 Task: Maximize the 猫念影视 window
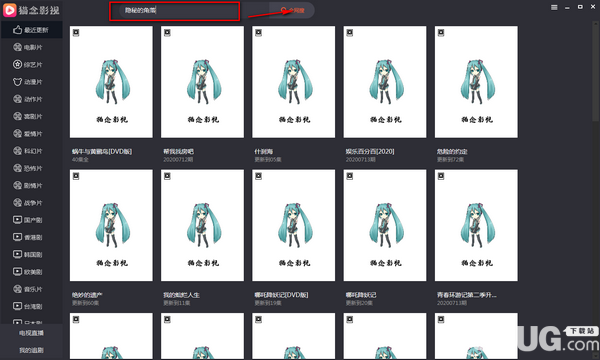(x=580, y=7)
